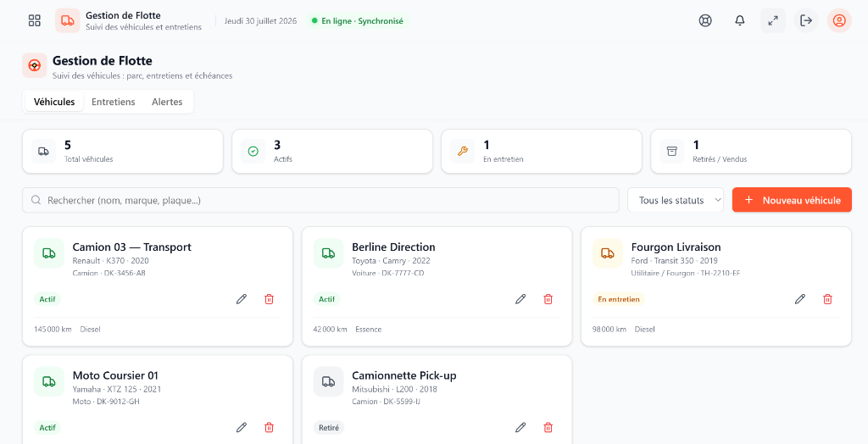Click the Yamaha · XTZ 125 · 2021 text

coord(117,389)
